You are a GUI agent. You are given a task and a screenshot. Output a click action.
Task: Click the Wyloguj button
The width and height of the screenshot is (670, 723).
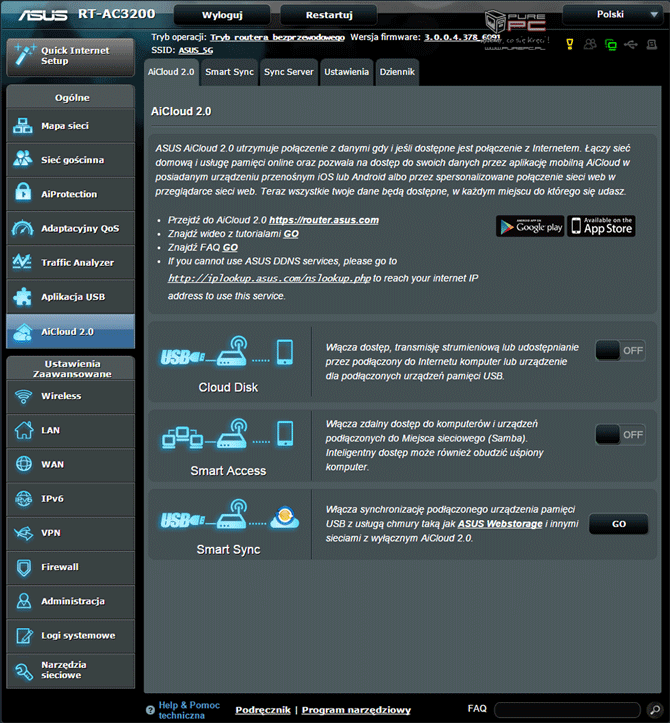222,15
